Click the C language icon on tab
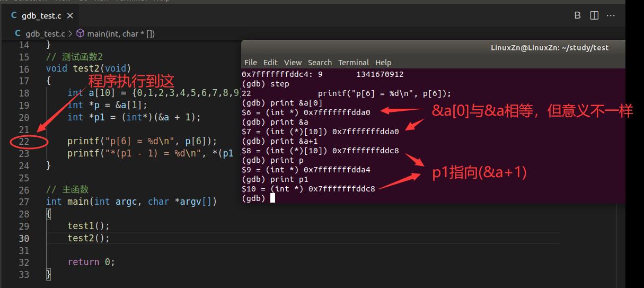This screenshot has width=644, height=288. click(x=14, y=16)
